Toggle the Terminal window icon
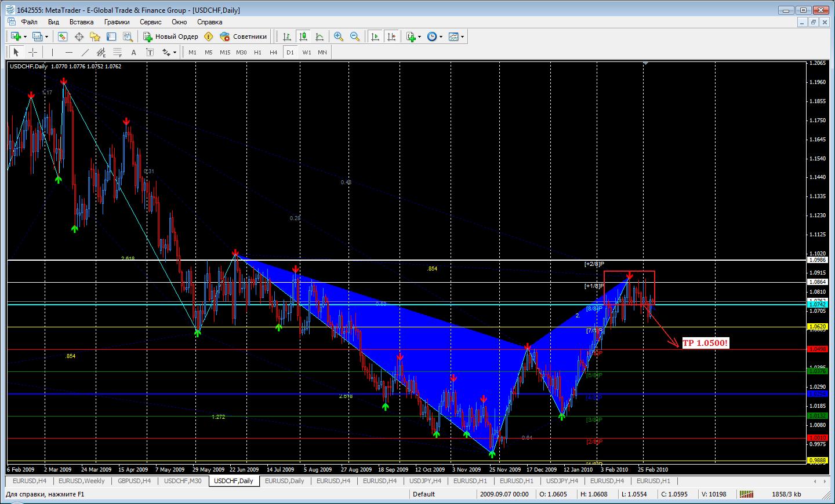Screen dimensions: 835x504 click(111, 36)
